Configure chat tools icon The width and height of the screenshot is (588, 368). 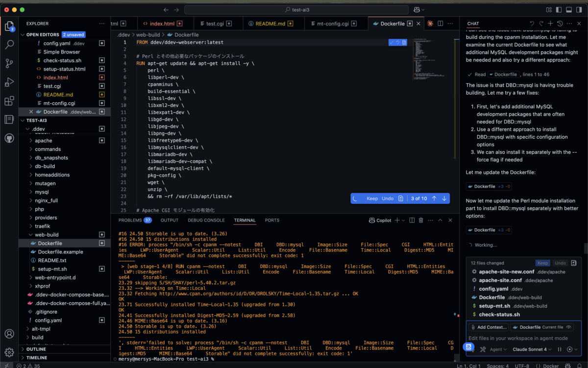pos(483,349)
